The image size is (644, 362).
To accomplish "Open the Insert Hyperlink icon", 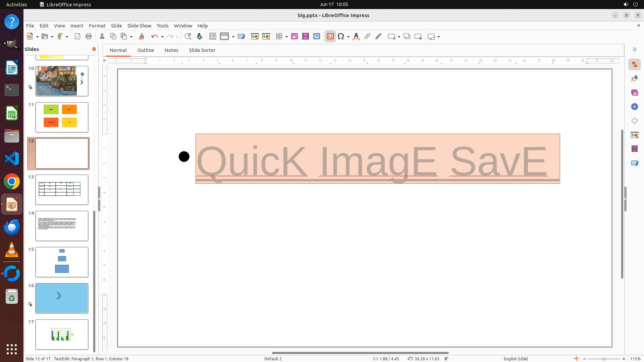I will point(367,37).
